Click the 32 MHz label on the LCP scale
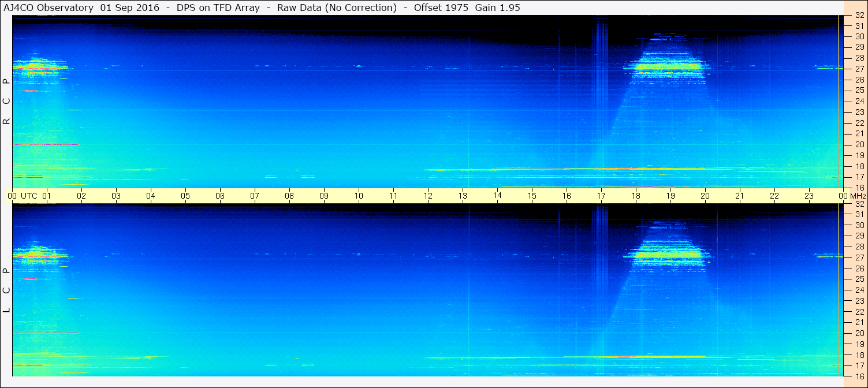Image resolution: width=868 pixels, height=388 pixels. pyautogui.click(x=859, y=204)
